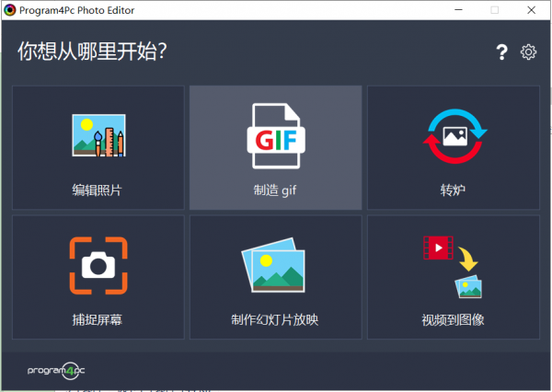
Task: Open settings gear icon
Action: pyautogui.click(x=528, y=52)
